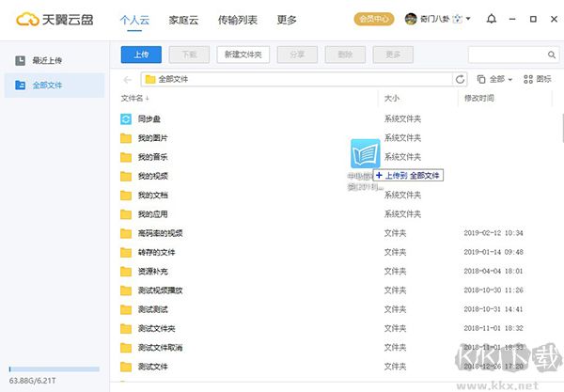Focus the search input field
Screen dimensions: 564x392
tap(508, 55)
